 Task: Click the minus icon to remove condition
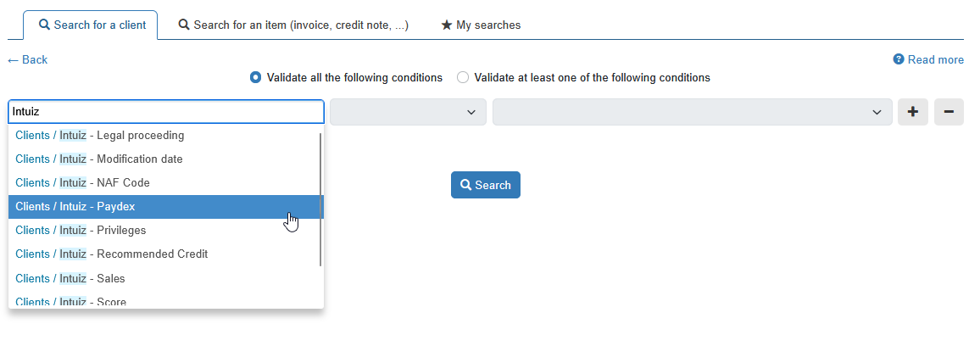pos(949,112)
